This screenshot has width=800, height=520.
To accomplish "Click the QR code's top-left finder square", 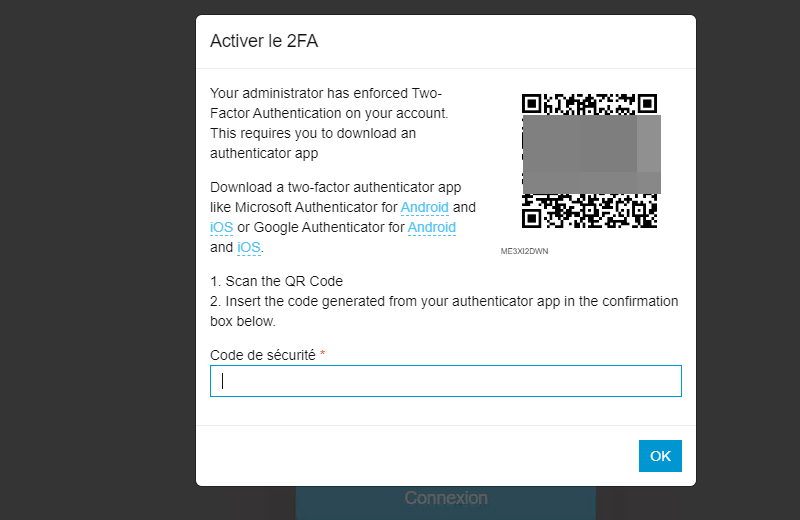I will [532, 103].
